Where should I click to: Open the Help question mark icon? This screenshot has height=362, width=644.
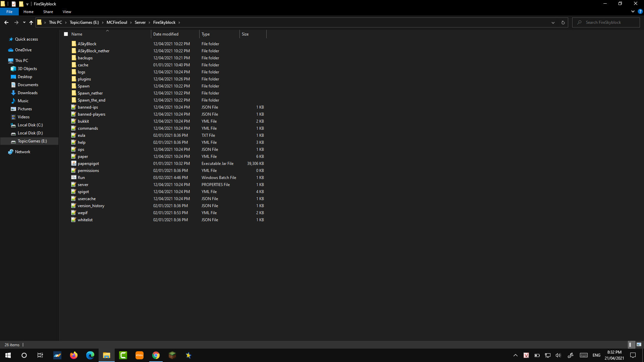coord(640,11)
